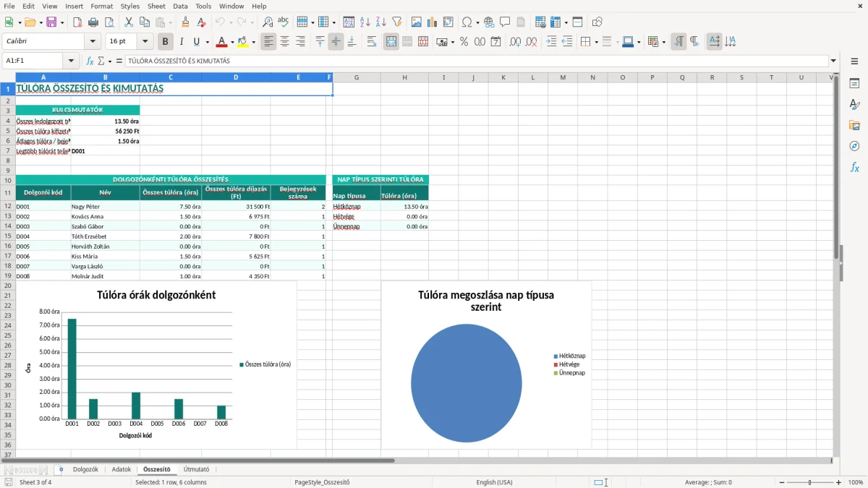Run the spelling check icon
The height and width of the screenshot is (488, 868).
coord(284,22)
